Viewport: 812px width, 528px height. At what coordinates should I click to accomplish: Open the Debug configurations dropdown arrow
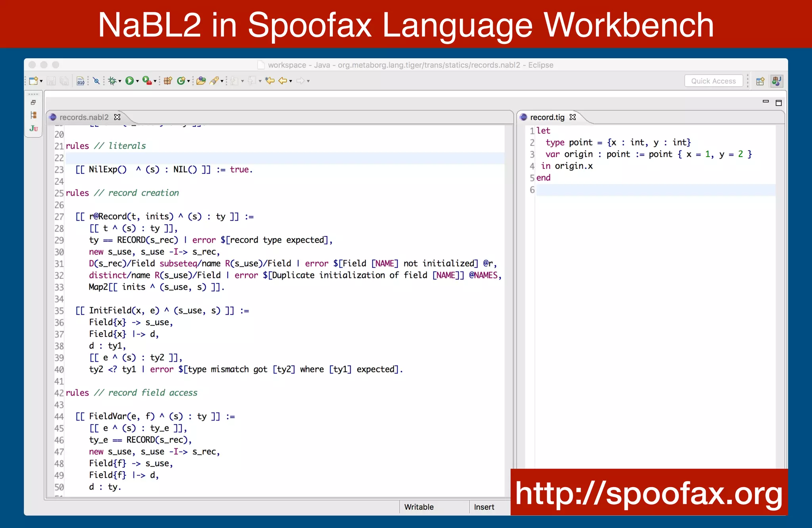click(x=120, y=81)
